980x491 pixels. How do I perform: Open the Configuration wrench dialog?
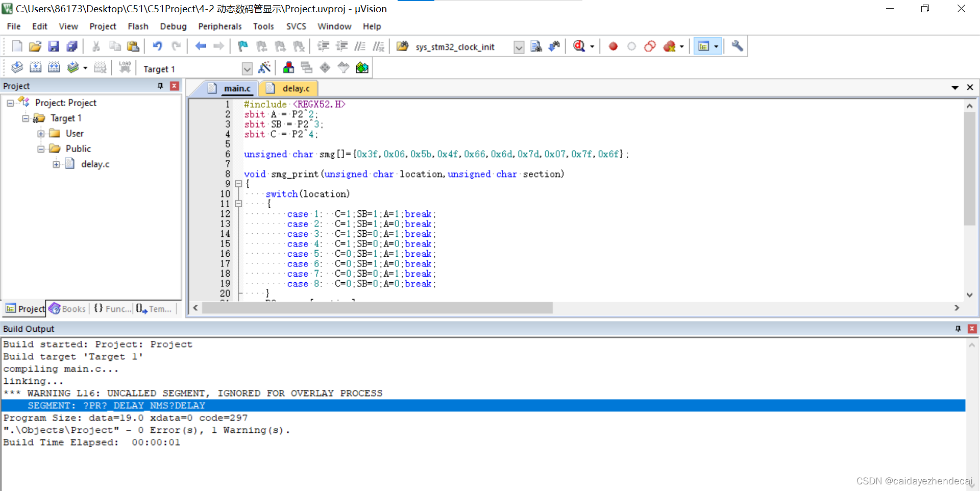tap(737, 46)
